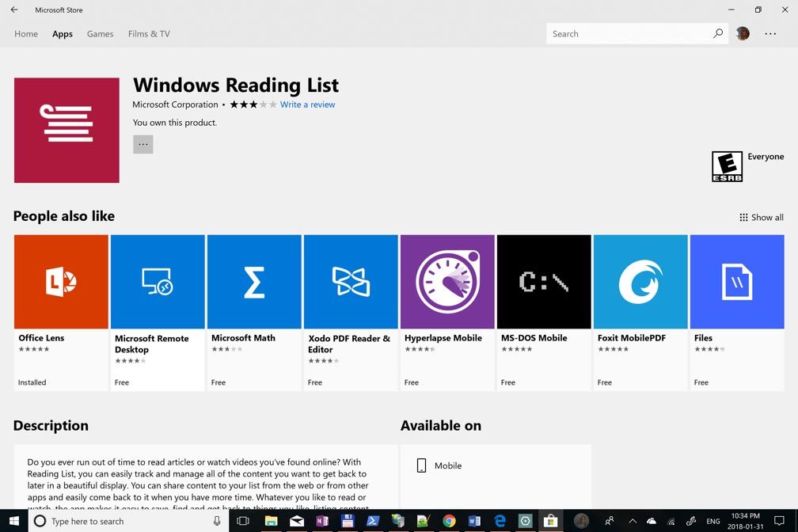This screenshot has height=532, width=798.
Task: Go back using the back arrow
Action: point(14,9)
